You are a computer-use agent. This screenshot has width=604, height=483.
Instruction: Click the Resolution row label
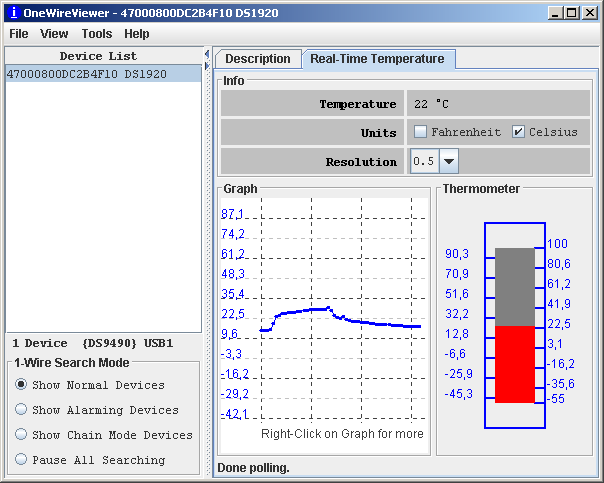pyautogui.click(x=361, y=162)
